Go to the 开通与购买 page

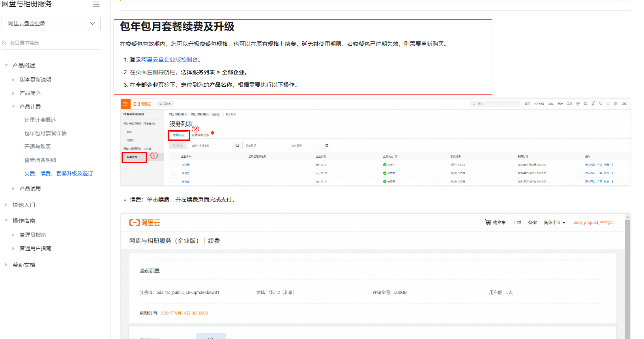coord(37,147)
